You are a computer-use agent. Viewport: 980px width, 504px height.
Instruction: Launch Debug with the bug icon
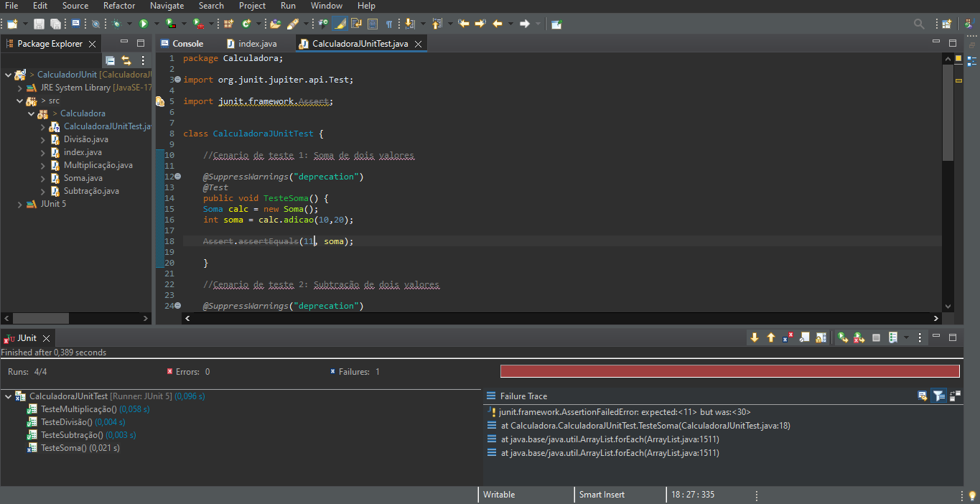pyautogui.click(x=116, y=24)
